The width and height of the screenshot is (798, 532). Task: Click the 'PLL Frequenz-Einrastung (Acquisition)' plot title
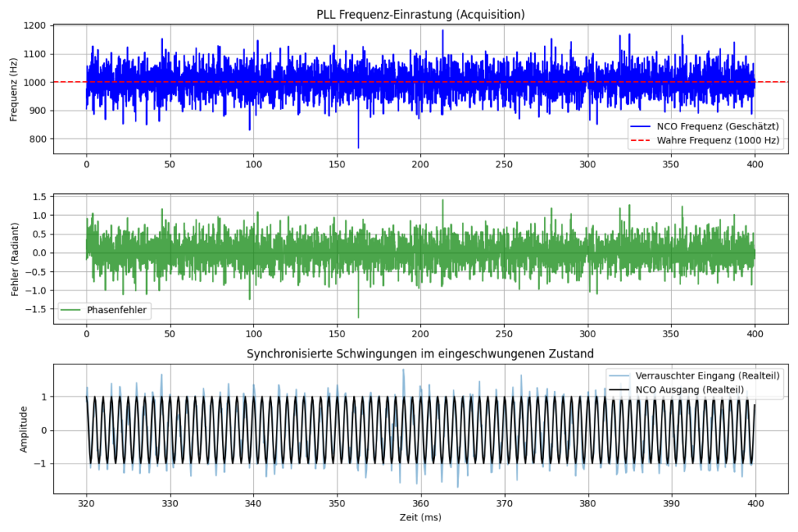(x=420, y=13)
